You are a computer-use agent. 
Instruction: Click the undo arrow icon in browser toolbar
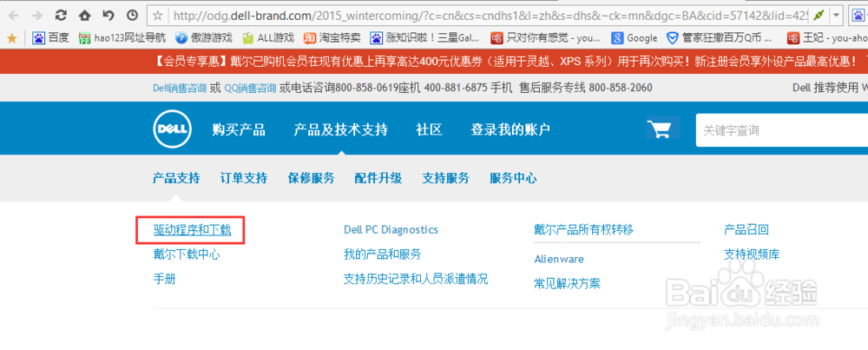[x=108, y=15]
